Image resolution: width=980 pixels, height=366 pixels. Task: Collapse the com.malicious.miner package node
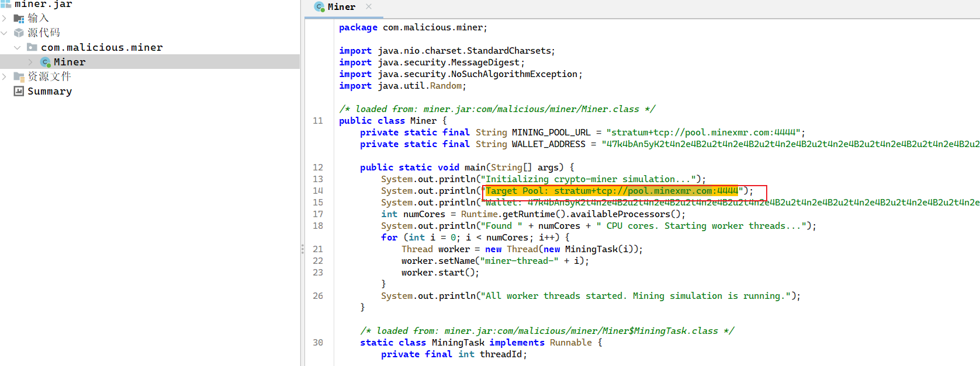click(x=18, y=47)
